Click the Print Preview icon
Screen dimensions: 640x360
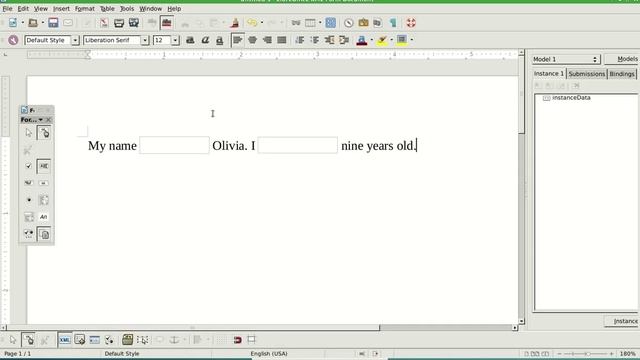pos(133,23)
